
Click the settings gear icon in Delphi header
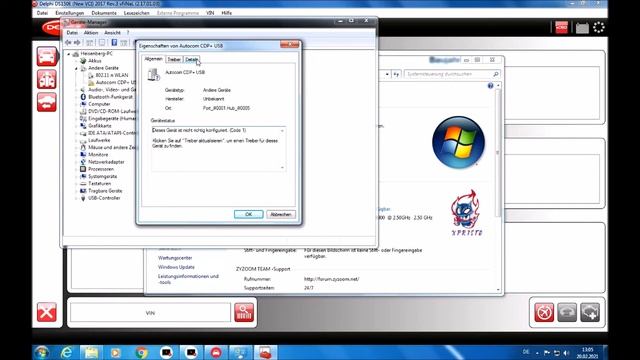point(599,27)
